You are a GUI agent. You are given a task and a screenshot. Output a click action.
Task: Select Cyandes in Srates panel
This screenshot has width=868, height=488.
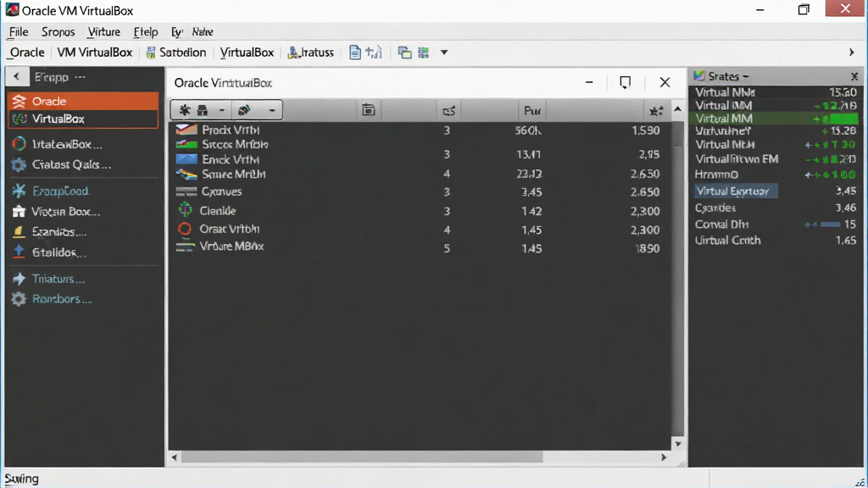point(776,208)
